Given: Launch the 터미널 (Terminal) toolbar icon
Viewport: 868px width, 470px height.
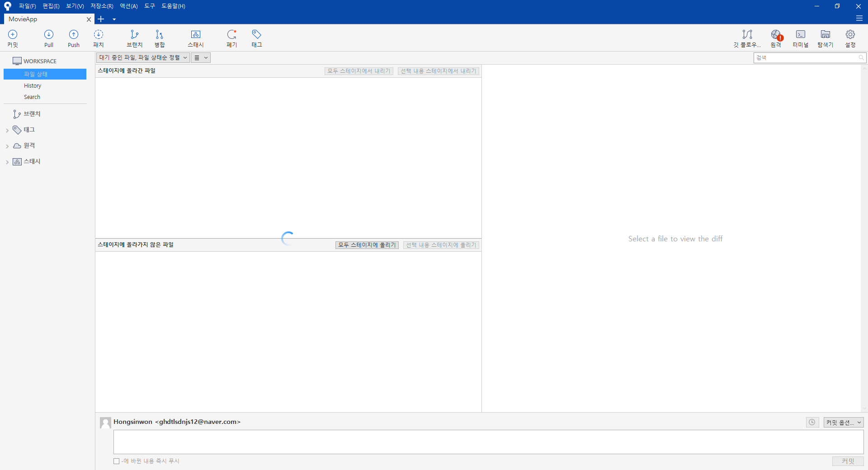Looking at the screenshot, I should pos(801,38).
